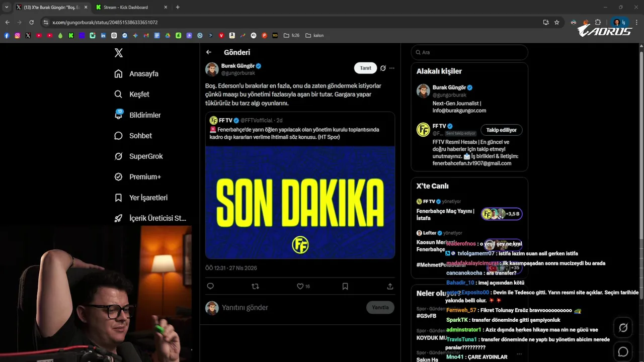This screenshot has width=644, height=362.
Task: Click the install app icon in the address bar
Action: (546, 22)
